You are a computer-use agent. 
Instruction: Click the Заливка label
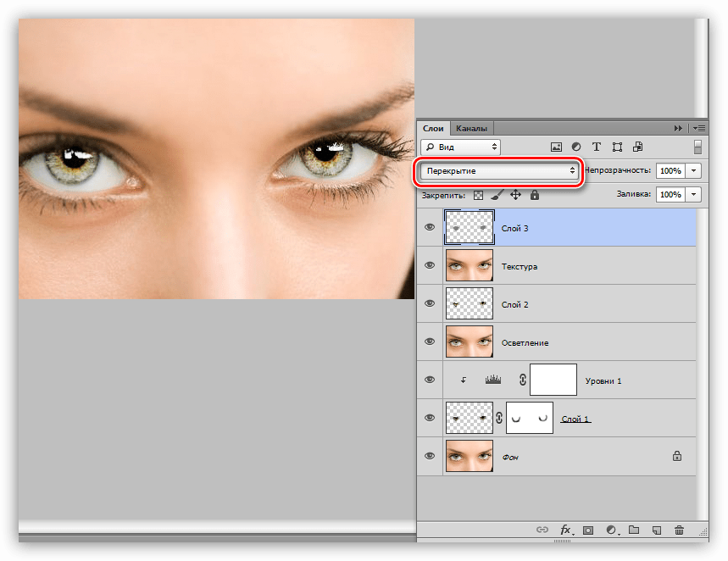(634, 194)
